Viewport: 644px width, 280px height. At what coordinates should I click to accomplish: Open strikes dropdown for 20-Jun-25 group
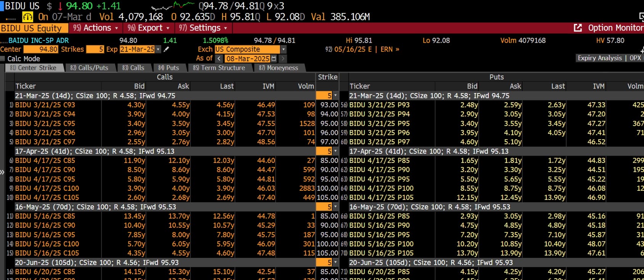[335, 262]
